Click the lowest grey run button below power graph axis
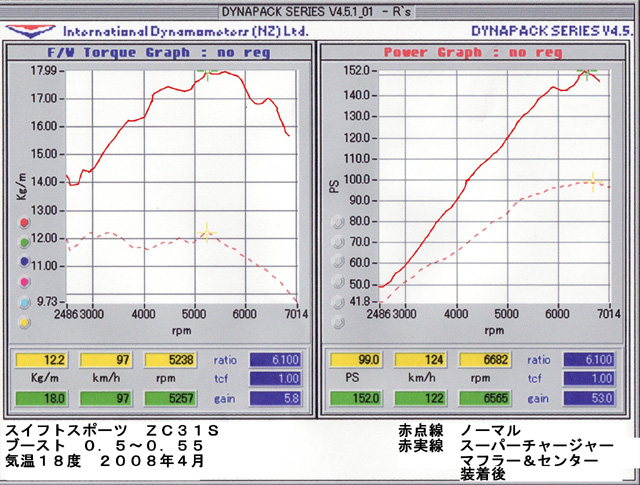This screenshot has width=640, height=485. [338, 322]
